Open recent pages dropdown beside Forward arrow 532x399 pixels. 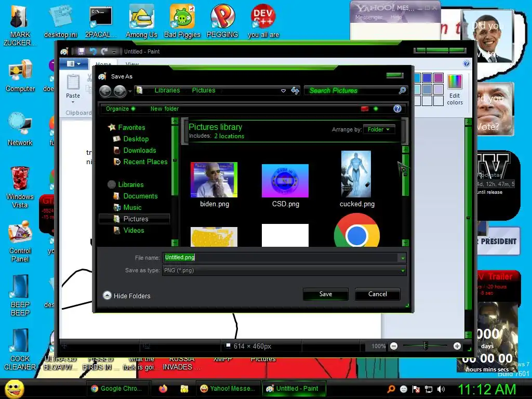130,91
